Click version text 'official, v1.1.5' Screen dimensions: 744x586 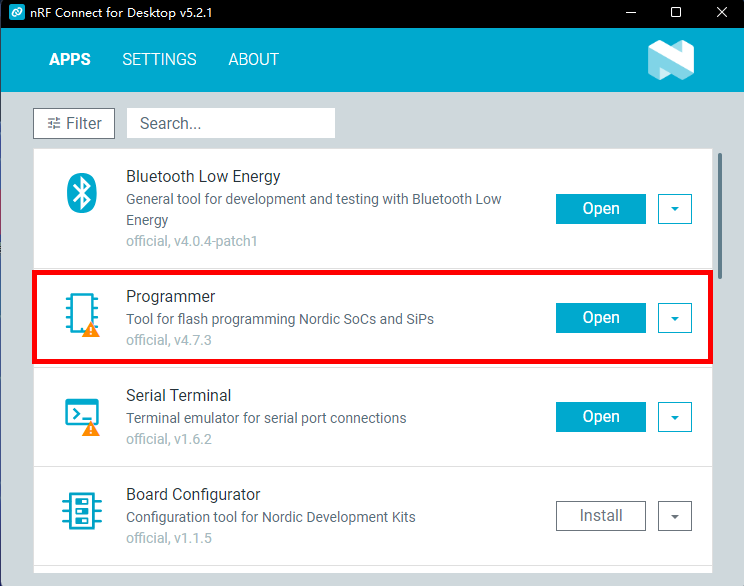(169, 538)
